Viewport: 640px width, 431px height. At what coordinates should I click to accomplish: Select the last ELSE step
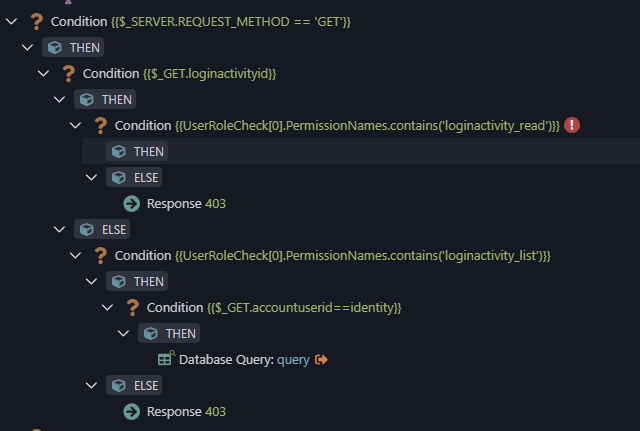click(x=134, y=385)
